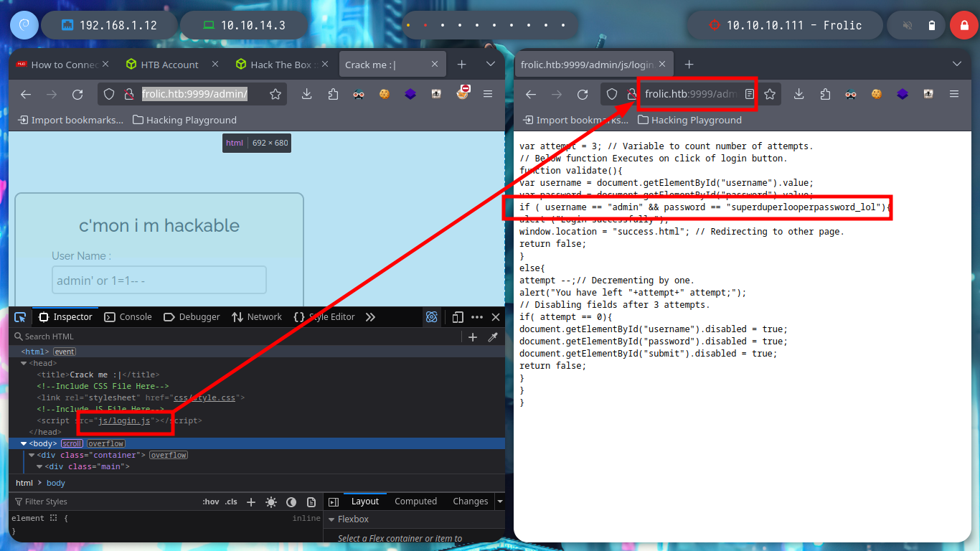Click overflow badge on container div
Image resolution: width=980 pixels, height=551 pixels.
point(169,456)
